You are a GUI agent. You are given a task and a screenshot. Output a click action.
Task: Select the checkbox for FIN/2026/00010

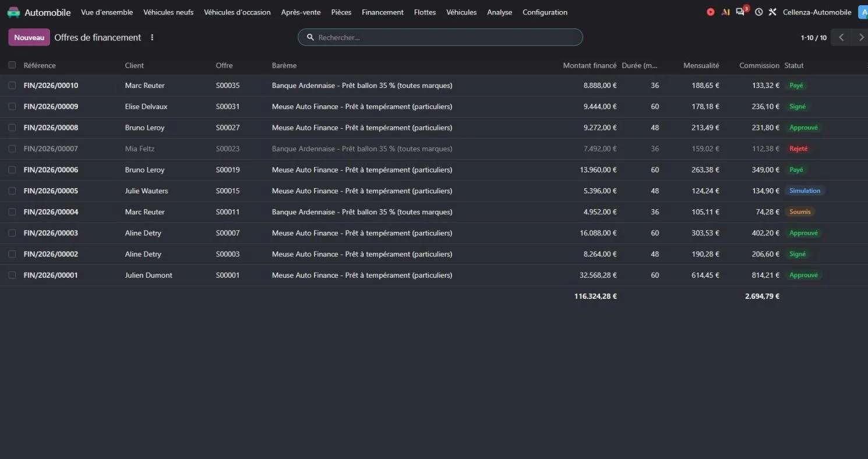point(12,86)
